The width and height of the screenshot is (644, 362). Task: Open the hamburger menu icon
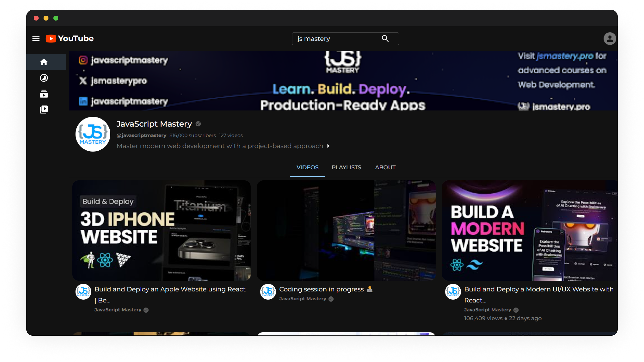click(x=36, y=39)
